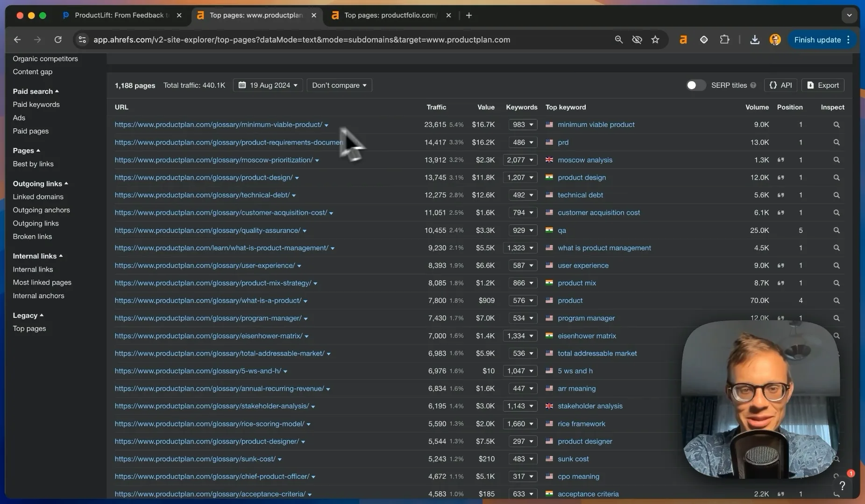
Task: Click the browser address bar
Action: tap(302, 40)
